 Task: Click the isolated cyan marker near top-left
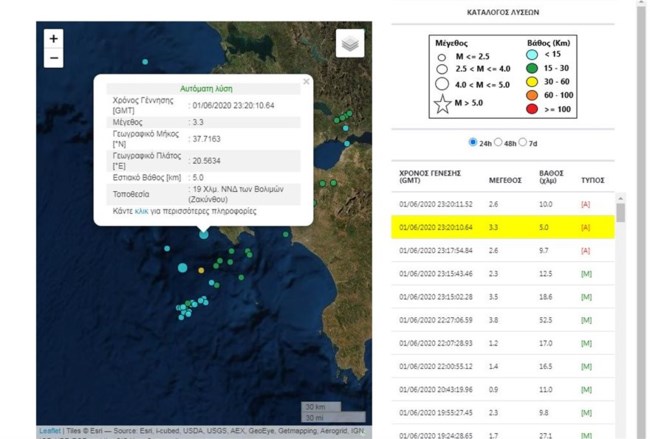[x=145, y=62]
